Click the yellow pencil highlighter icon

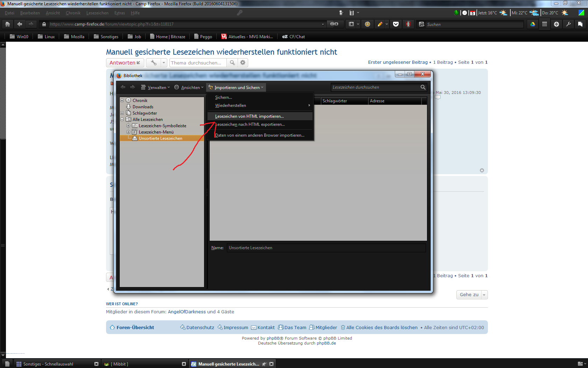380,24
